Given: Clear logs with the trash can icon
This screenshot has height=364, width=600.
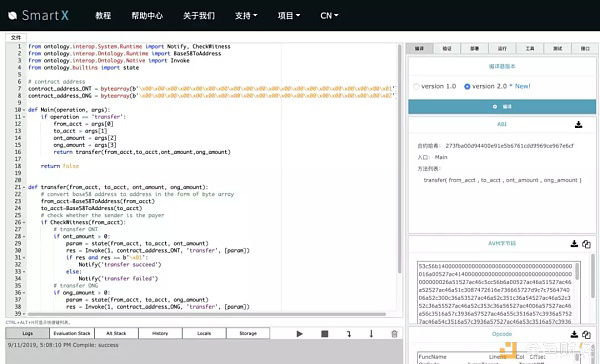Looking at the screenshot, I should coord(395,334).
